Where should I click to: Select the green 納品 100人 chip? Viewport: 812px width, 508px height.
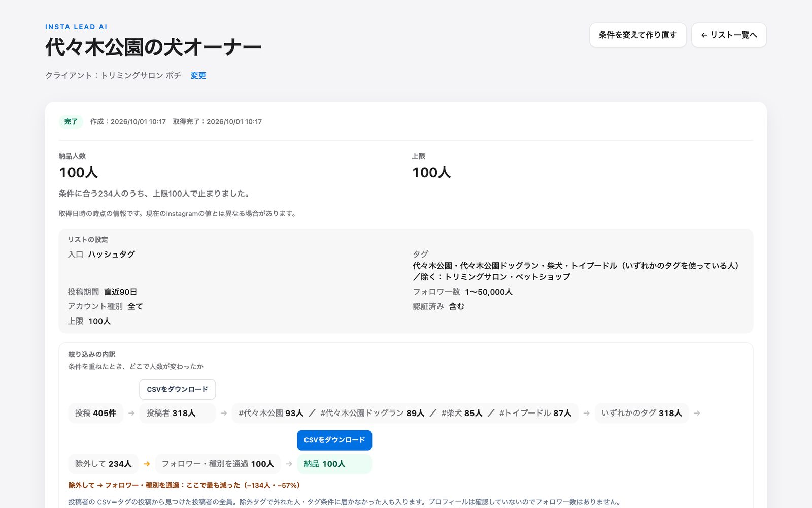(334, 464)
